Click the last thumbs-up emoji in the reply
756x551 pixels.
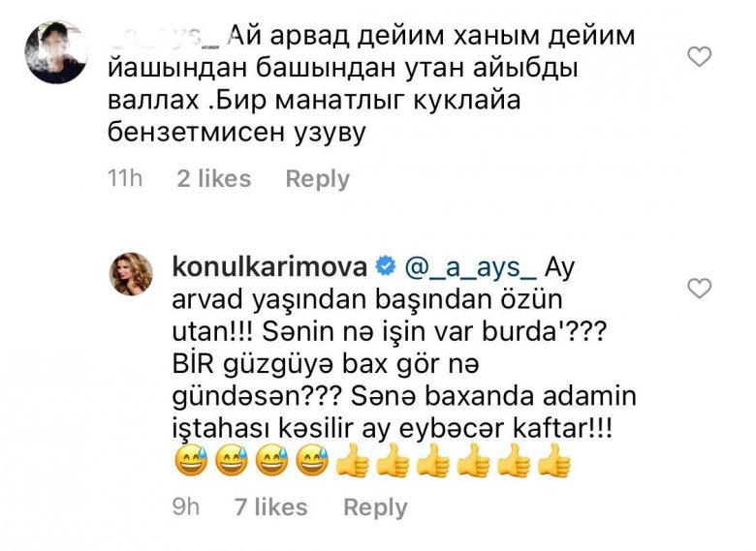pos(553,460)
